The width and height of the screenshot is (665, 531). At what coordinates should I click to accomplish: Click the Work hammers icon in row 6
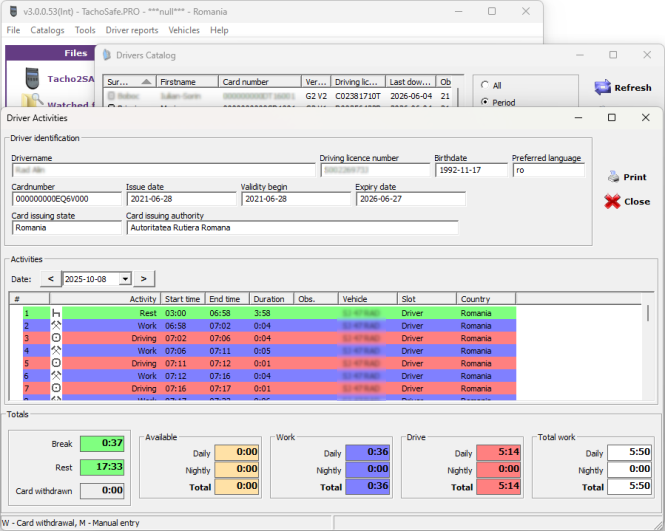[x=56, y=376]
